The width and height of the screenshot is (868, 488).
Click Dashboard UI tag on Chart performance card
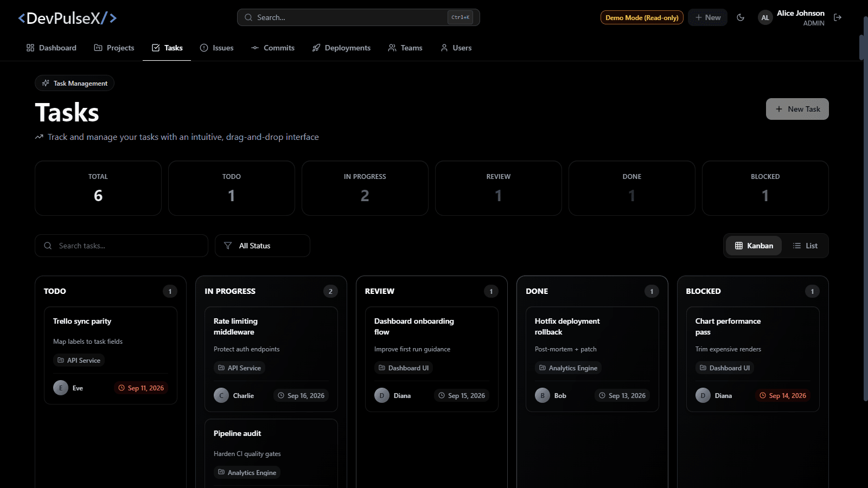pyautogui.click(x=725, y=368)
